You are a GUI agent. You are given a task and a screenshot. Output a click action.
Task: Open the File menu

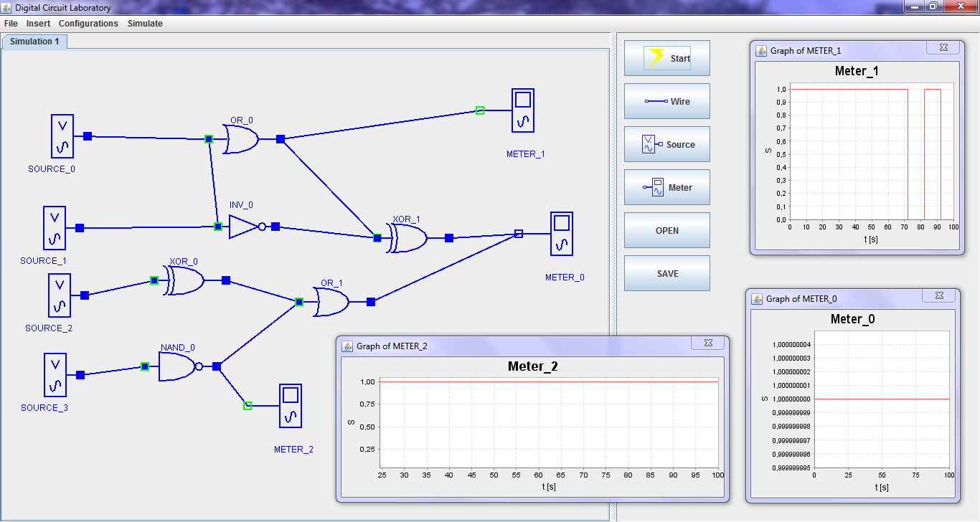11,24
